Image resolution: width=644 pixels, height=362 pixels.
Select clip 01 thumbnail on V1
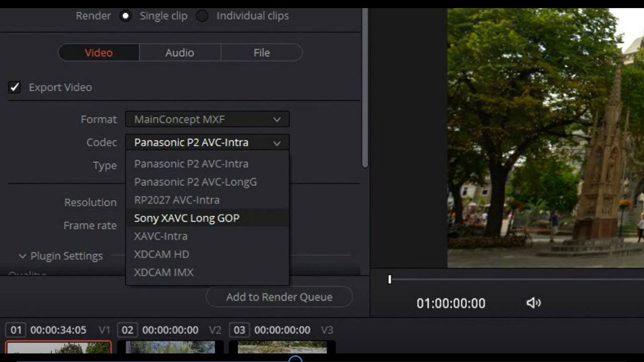pos(58,347)
